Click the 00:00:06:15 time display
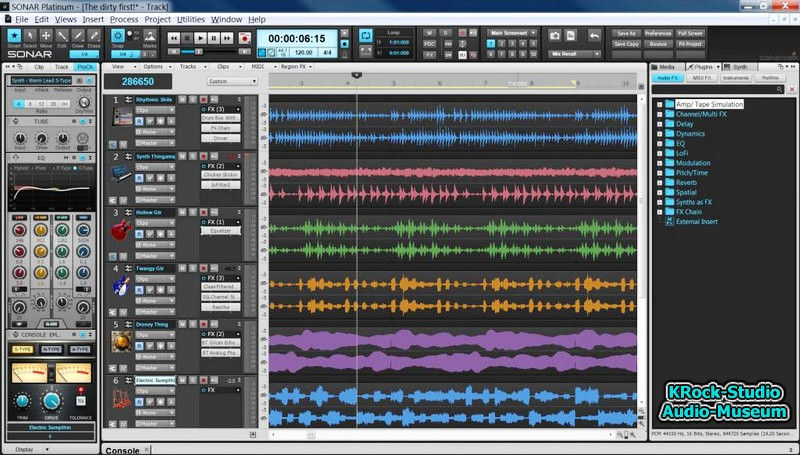 coord(296,39)
